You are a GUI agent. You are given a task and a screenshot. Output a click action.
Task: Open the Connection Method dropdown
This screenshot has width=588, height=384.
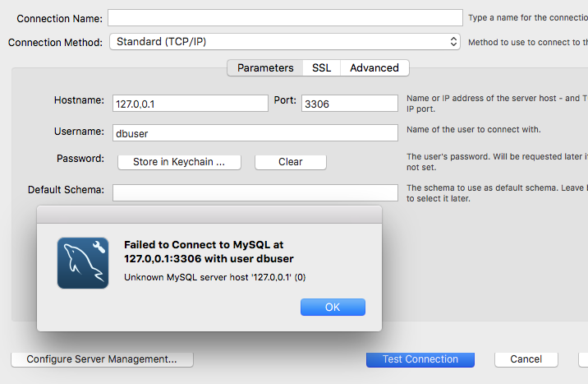[285, 41]
